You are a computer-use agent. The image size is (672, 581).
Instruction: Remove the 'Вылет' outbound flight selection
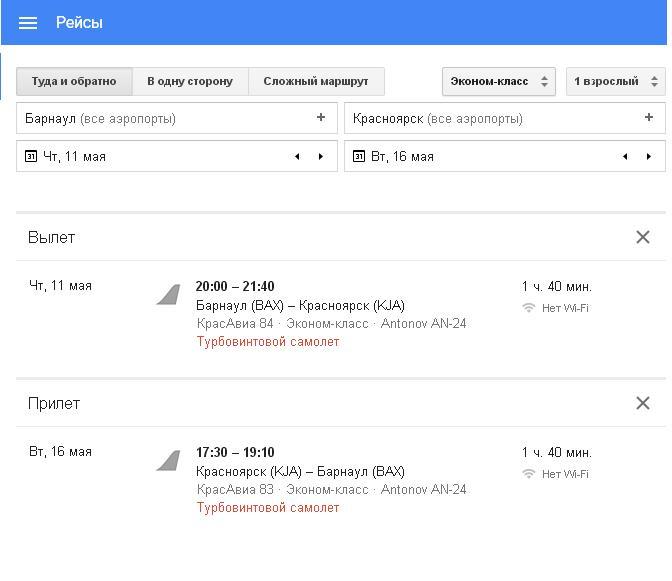point(642,237)
